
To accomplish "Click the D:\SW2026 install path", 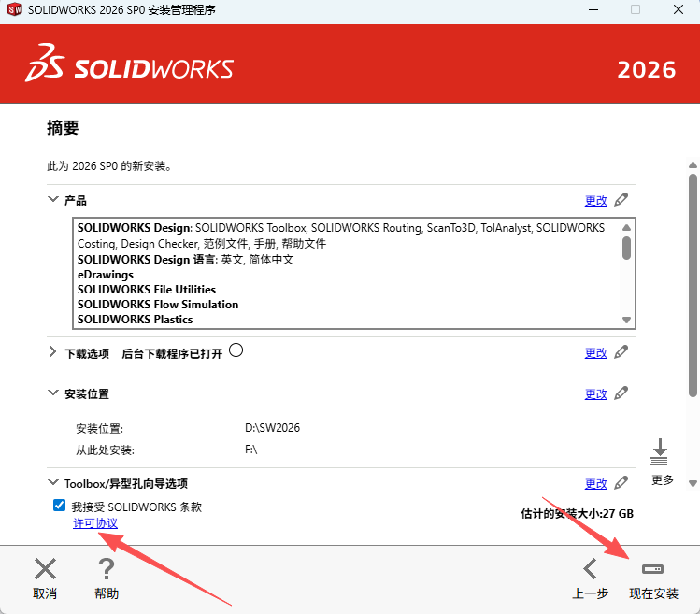I will pyautogui.click(x=272, y=428).
